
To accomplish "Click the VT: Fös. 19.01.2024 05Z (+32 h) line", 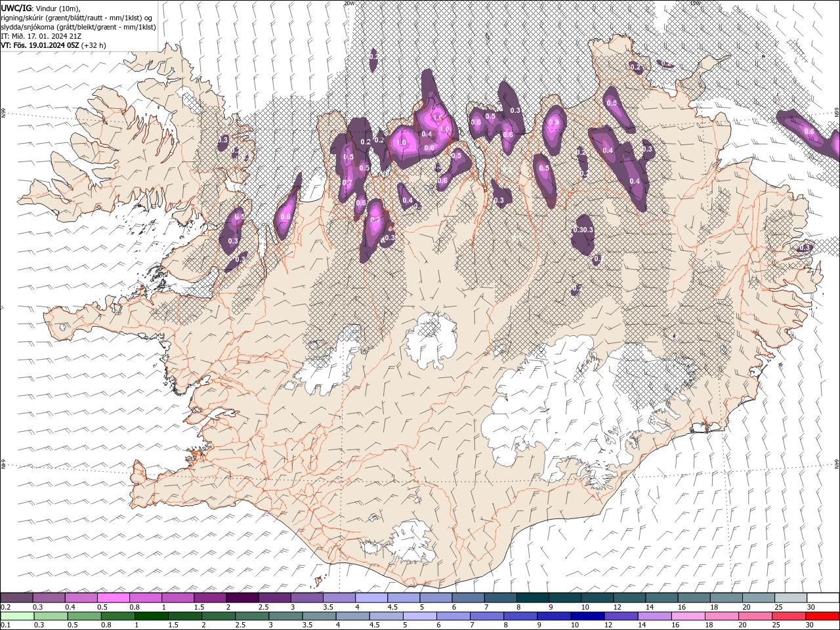I will tap(53, 45).
